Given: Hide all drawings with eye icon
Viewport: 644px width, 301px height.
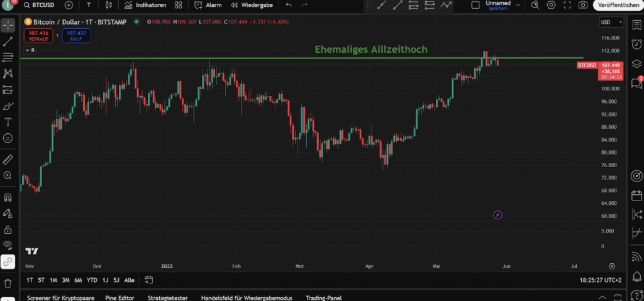Looking at the screenshot, I should [x=8, y=245].
